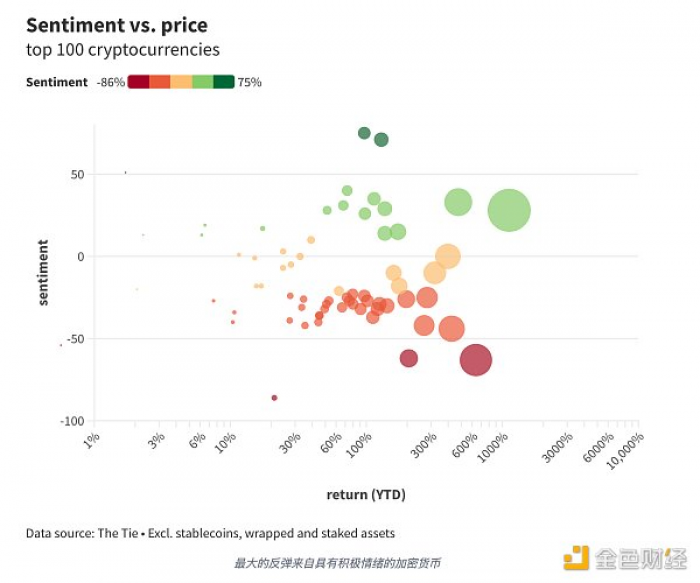Screen dimensions: 700x583
Task: Click the orange-red legend swatch
Action: coord(160,82)
